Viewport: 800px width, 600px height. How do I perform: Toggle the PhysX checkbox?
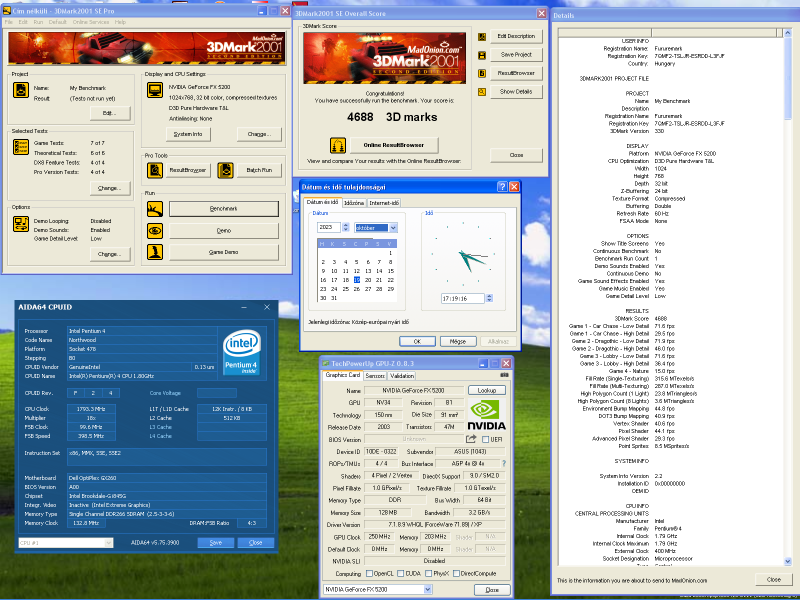pyautogui.click(x=429, y=573)
